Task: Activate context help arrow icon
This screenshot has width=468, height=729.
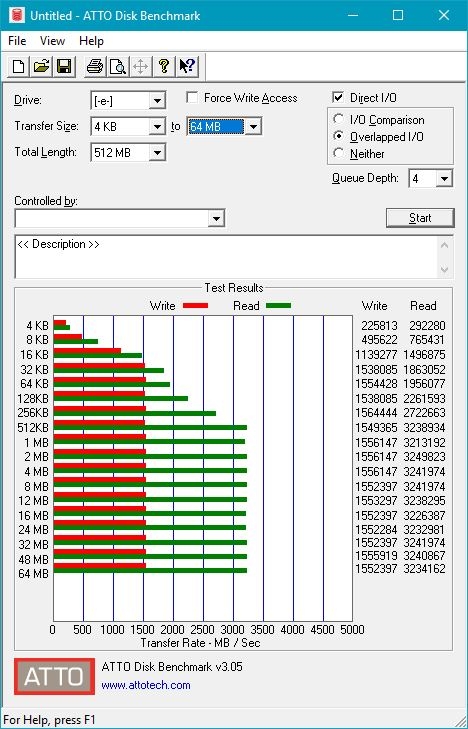Action: 187,66
